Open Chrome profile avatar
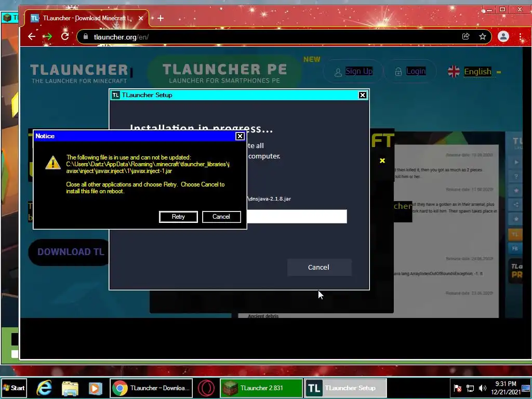This screenshot has height=399, width=532. (503, 37)
